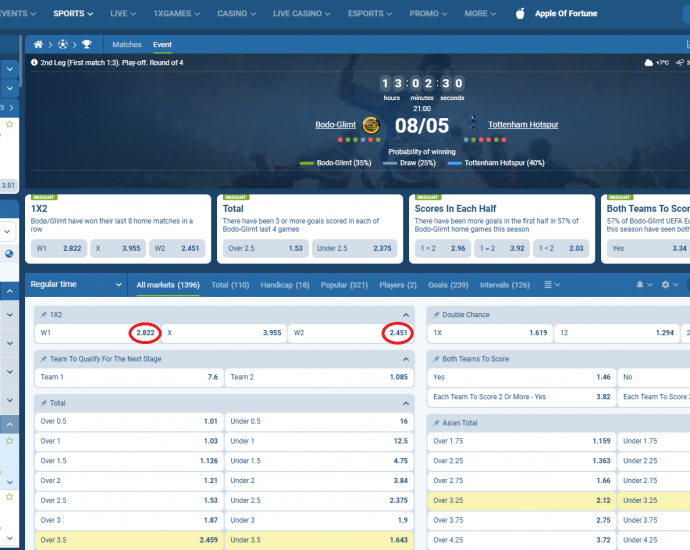The image size is (690, 550).
Task: Open Bodo-Glimt team link
Action: point(335,125)
